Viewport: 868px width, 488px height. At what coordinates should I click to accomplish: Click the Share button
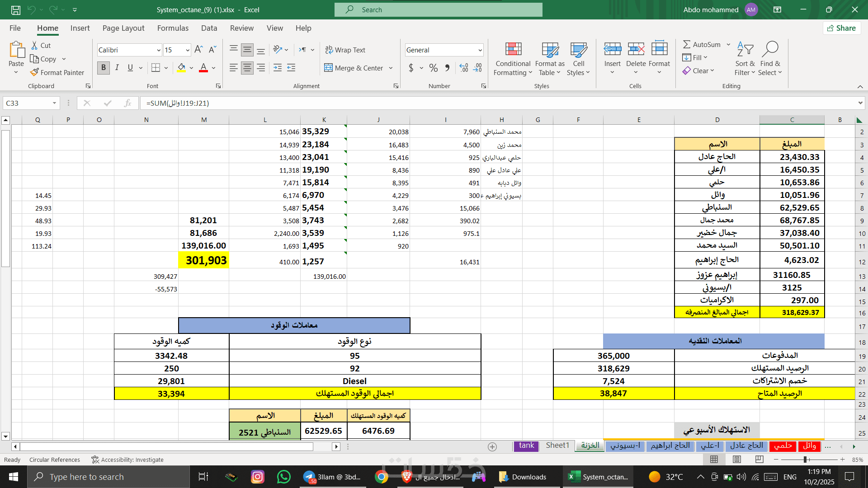point(841,28)
